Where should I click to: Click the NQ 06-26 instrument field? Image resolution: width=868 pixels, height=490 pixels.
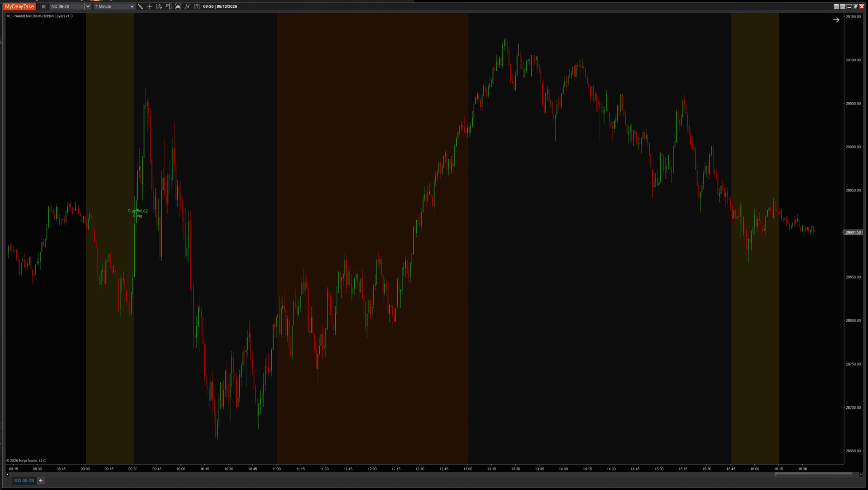pos(67,6)
